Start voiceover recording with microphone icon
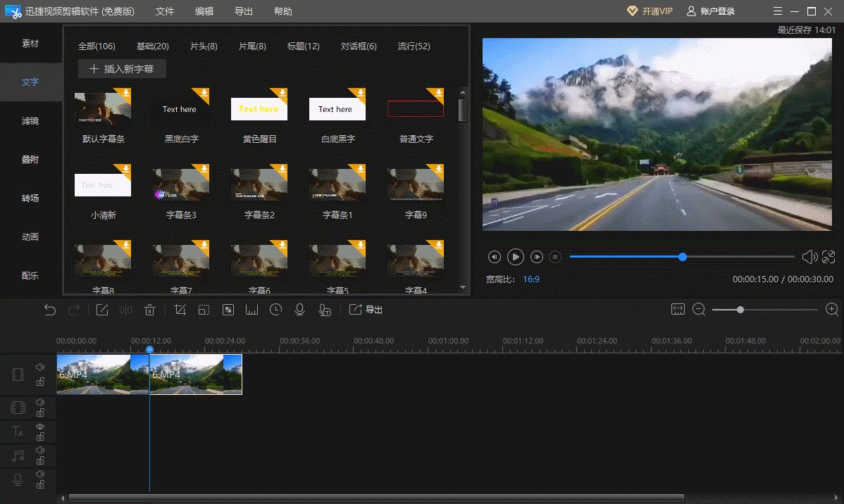This screenshot has height=504, width=844. click(x=300, y=310)
